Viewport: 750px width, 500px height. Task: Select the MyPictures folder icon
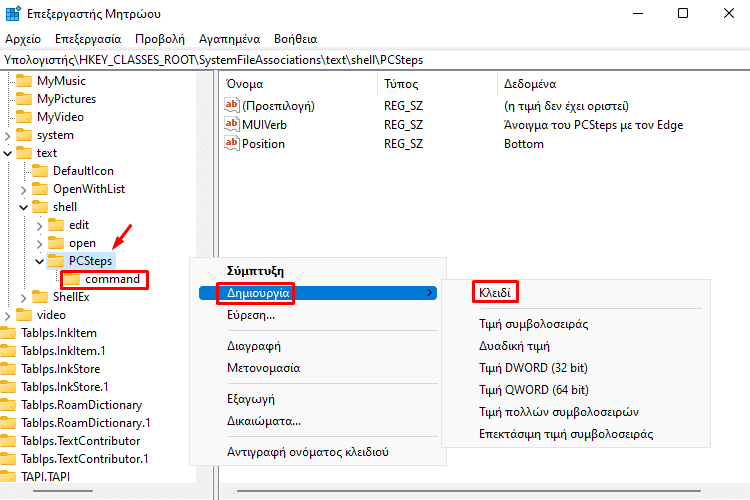24,99
